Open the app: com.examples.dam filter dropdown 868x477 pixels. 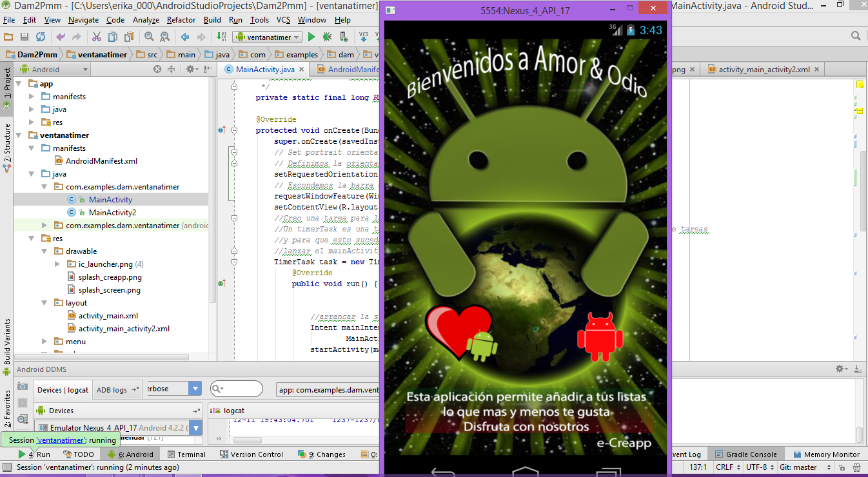(x=328, y=390)
